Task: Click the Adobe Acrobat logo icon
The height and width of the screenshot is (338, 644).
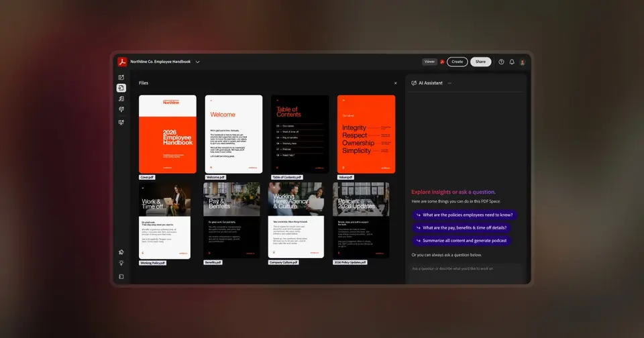Action: coord(122,62)
